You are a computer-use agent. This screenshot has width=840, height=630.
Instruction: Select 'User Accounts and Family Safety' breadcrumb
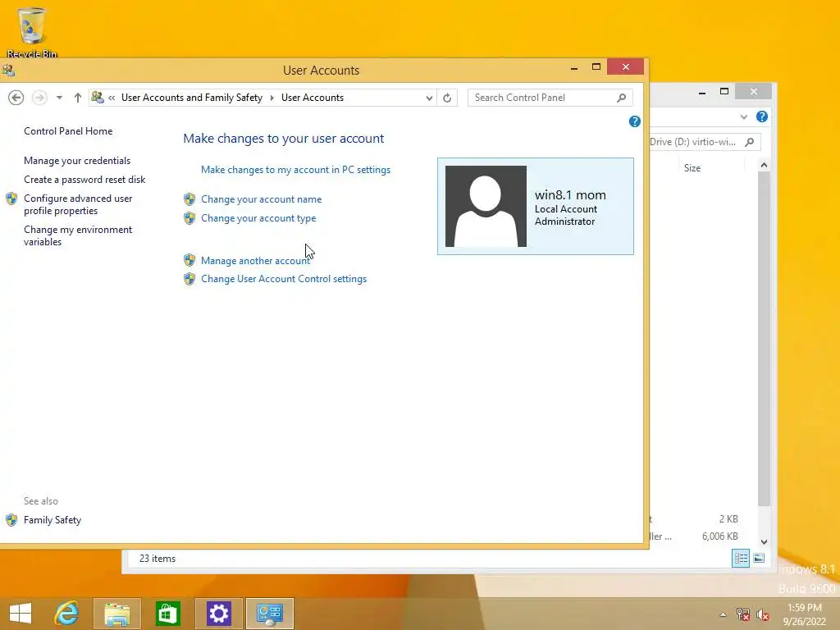192,98
